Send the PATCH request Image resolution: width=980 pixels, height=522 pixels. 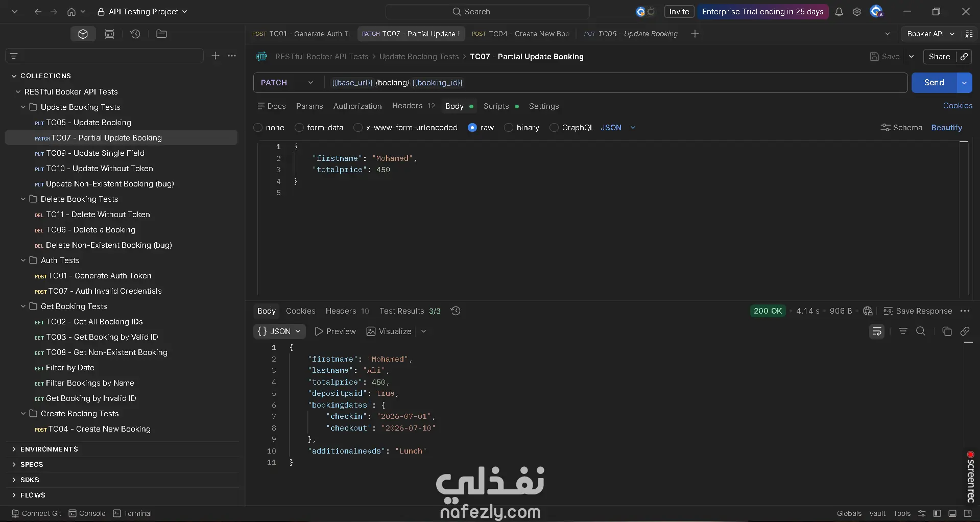click(934, 83)
